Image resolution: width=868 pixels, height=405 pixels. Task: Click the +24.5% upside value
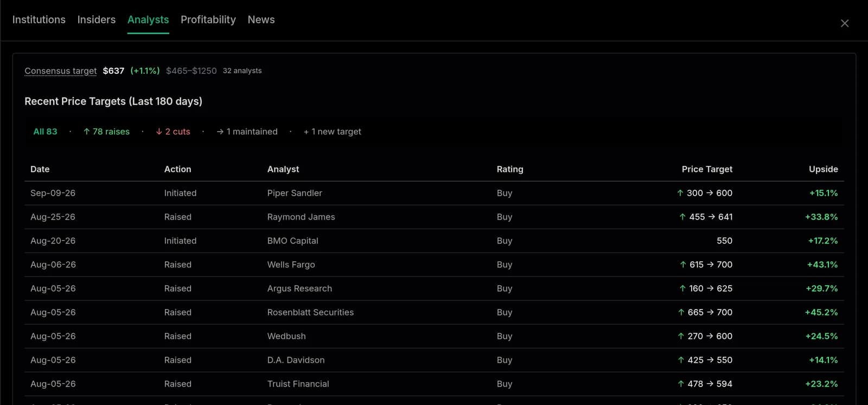821,336
